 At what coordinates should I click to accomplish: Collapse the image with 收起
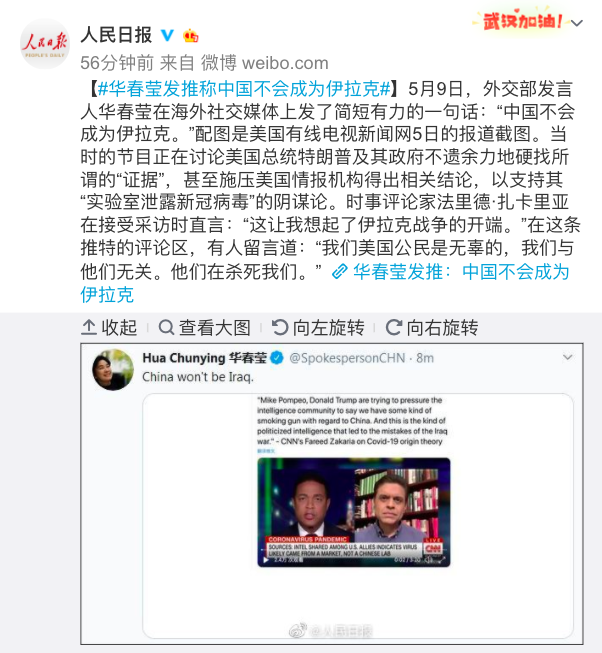coord(109,328)
